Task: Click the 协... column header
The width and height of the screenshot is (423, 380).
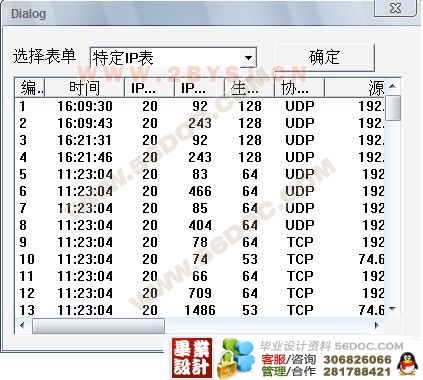Action: (299, 88)
